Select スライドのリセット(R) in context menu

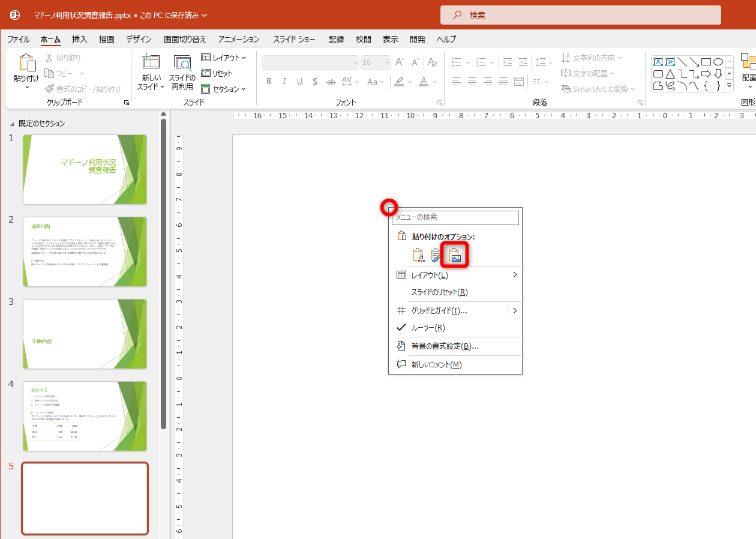click(x=456, y=292)
